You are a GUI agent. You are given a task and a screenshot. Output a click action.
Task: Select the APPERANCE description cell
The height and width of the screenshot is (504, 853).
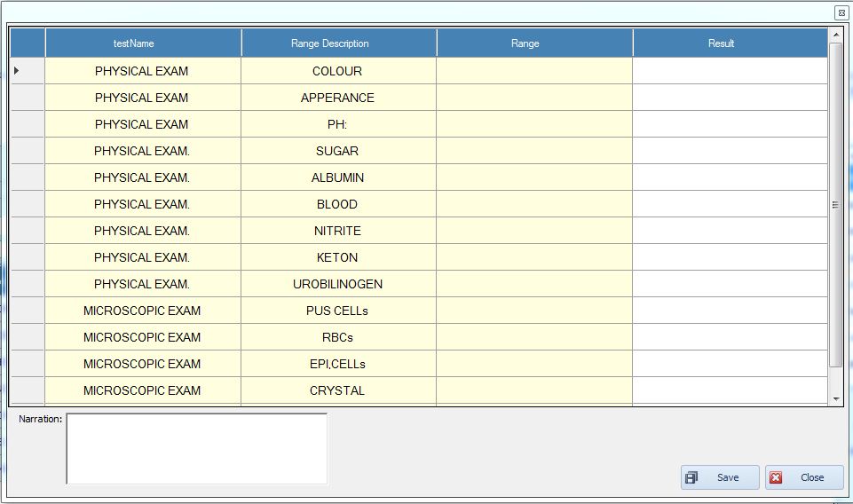[339, 98]
